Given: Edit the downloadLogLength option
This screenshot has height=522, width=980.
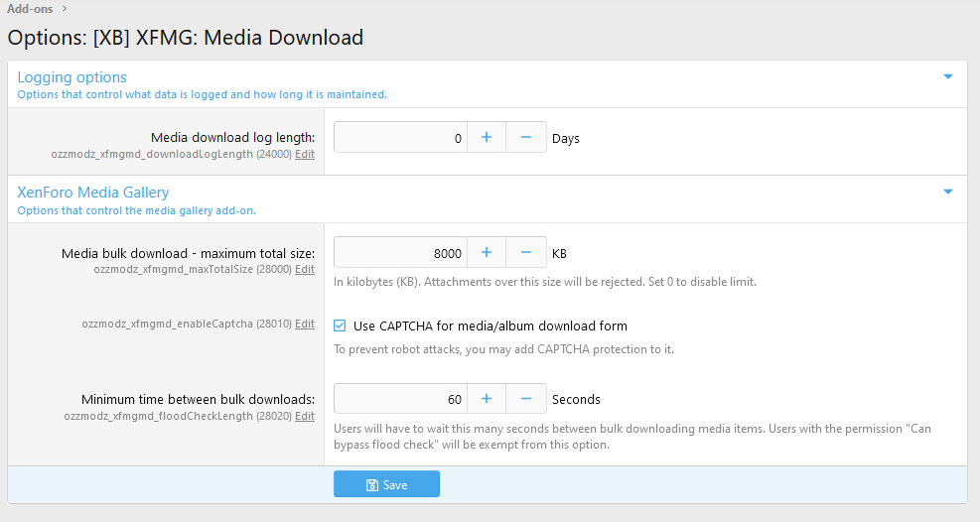Looking at the screenshot, I should tap(305, 155).
